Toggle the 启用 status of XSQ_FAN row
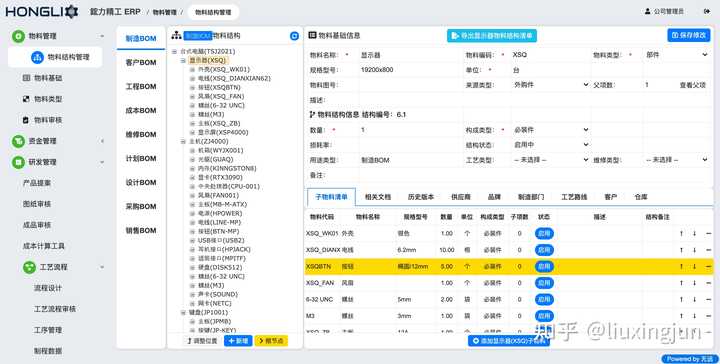The image size is (720, 364). [x=544, y=283]
